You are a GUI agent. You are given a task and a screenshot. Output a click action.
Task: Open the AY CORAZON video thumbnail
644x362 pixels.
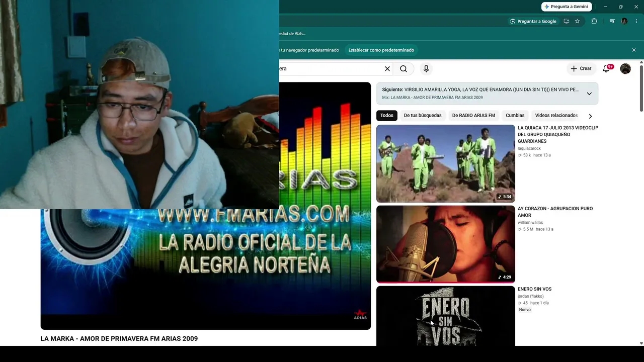coord(446,244)
